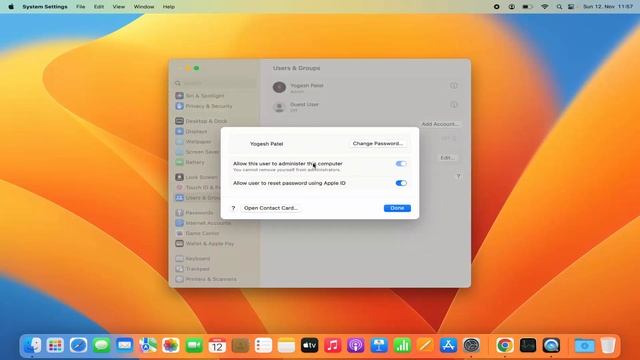Image resolution: width=640 pixels, height=360 pixels.
Task: Open Apple TV from the Dock
Action: (x=309, y=345)
